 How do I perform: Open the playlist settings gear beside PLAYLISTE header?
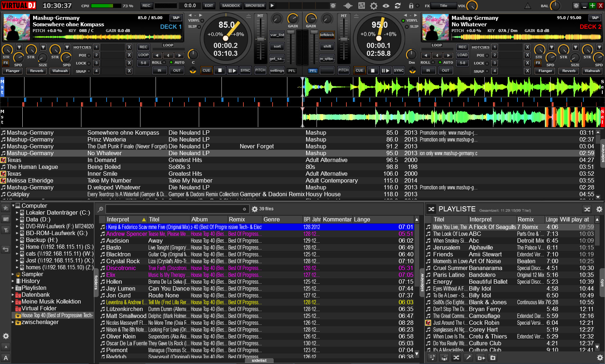599,209
